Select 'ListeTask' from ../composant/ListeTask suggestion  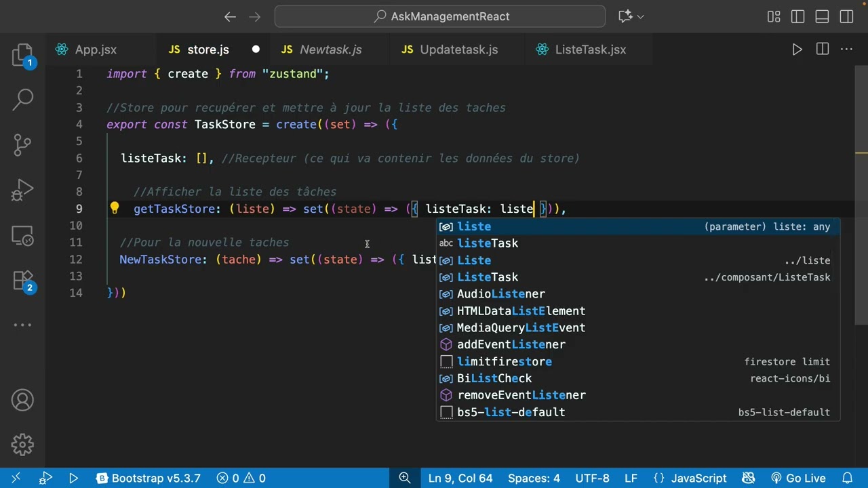(638, 277)
